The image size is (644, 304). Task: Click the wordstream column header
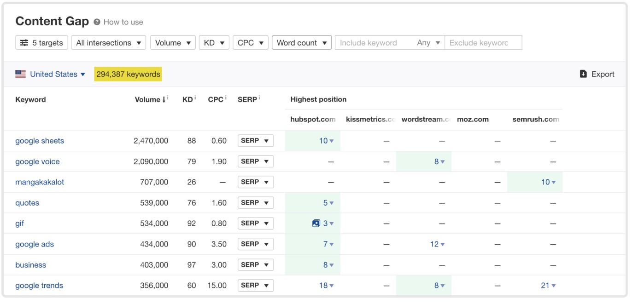[426, 119]
